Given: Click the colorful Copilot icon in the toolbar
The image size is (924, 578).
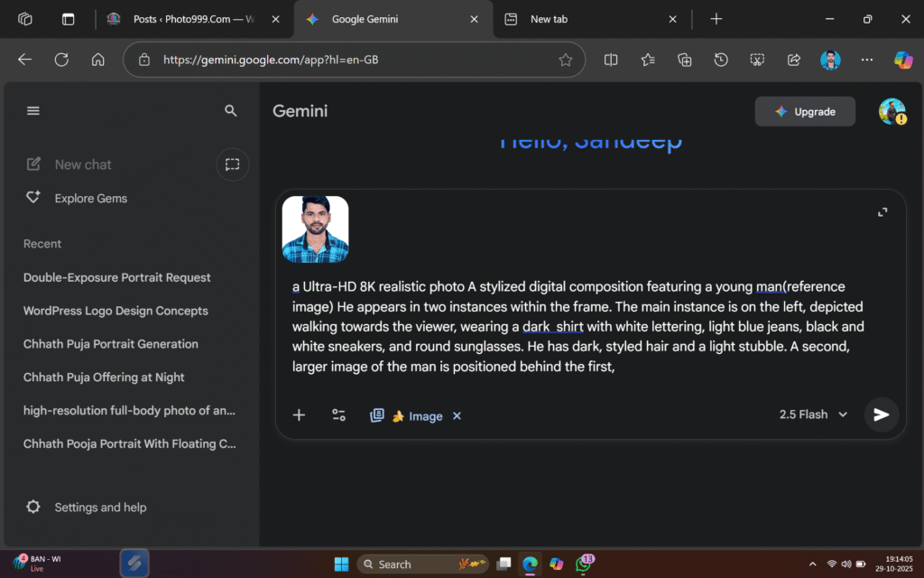Looking at the screenshot, I should pos(902,60).
